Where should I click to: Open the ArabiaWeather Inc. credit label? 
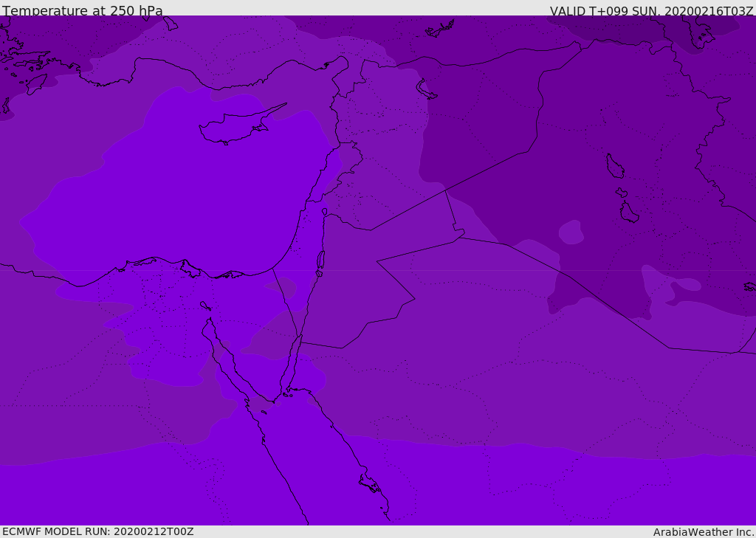click(x=704, y=532)
